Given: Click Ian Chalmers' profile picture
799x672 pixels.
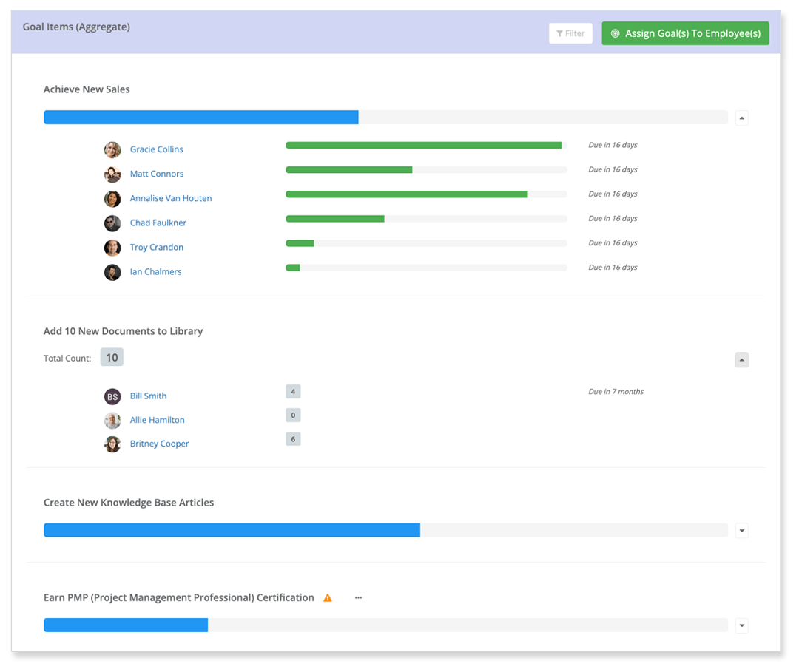Looking at the screenshot, I should [112, 272].
